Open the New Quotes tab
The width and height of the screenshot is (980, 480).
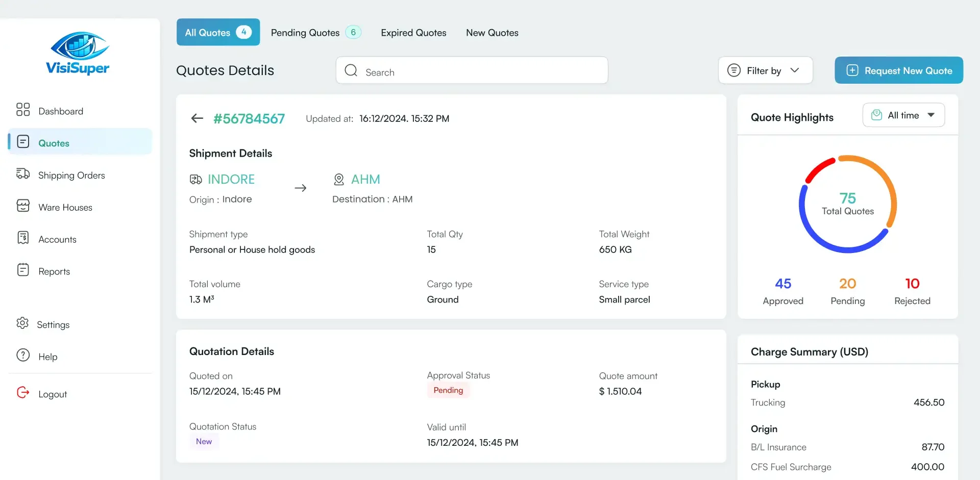(x=492, y=33)
